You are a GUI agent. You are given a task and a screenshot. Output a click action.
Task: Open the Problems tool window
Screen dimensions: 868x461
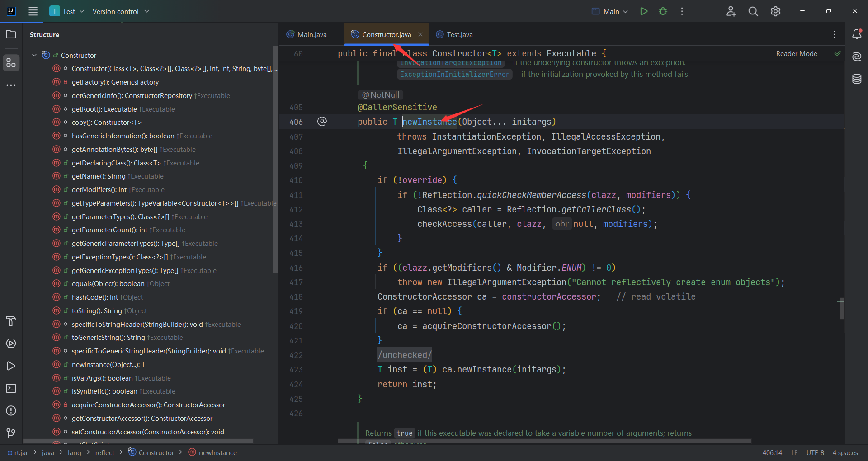pos(11,411)
